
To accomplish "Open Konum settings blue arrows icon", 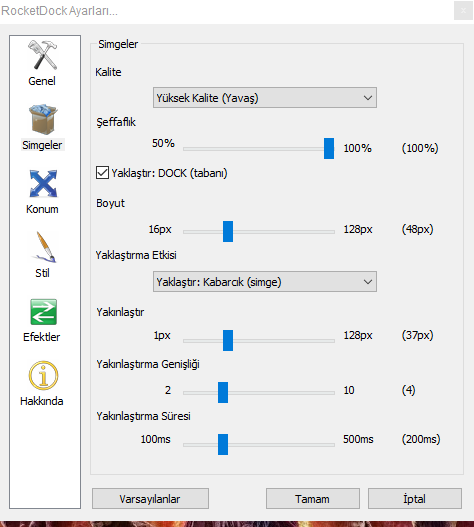I will point(43,184).
